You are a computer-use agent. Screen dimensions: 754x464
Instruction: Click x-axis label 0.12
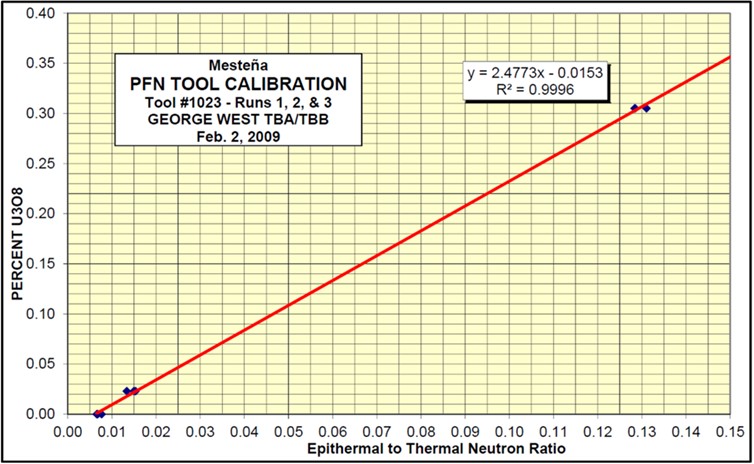598,431
